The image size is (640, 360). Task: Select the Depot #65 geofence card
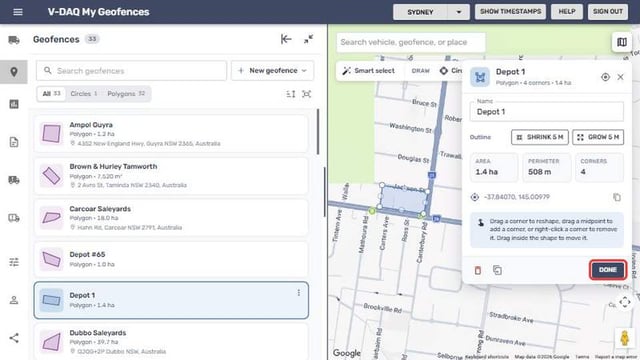(171, 259)
